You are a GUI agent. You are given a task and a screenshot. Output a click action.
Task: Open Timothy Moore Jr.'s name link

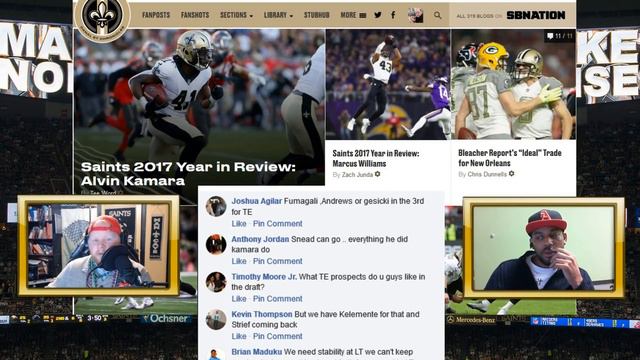(264, 277)
